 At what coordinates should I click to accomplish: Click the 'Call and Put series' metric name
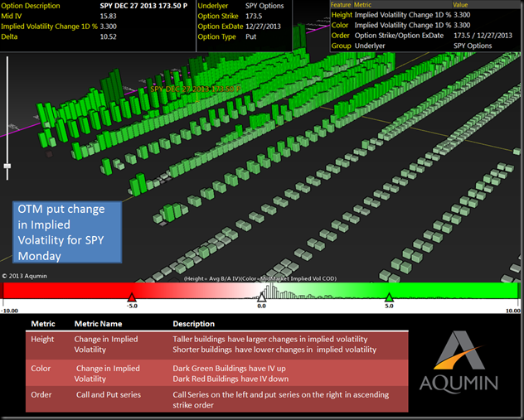tap(109, 394)
